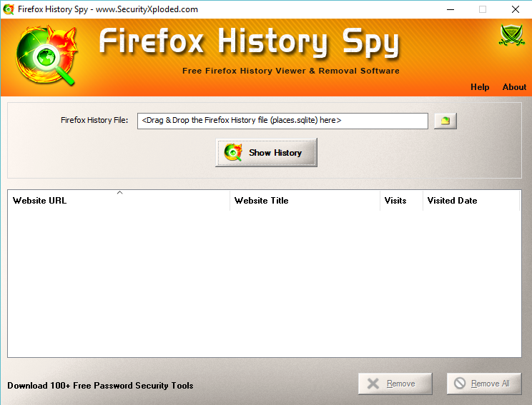Viewport: 532px width, 405px height.
Task: Close the Firefox History Spy window
Action: [516, 9]
